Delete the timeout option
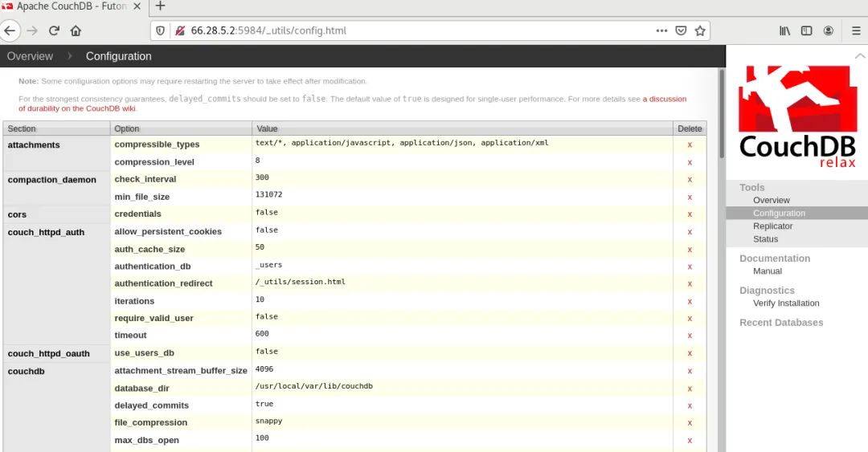The image size is (868, 452). coord(690,336)
